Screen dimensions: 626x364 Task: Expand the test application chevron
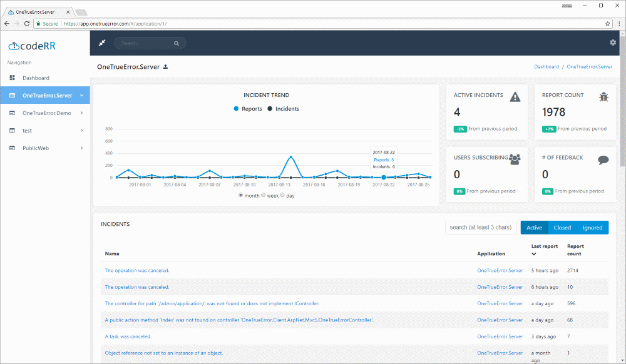(81, 130)
